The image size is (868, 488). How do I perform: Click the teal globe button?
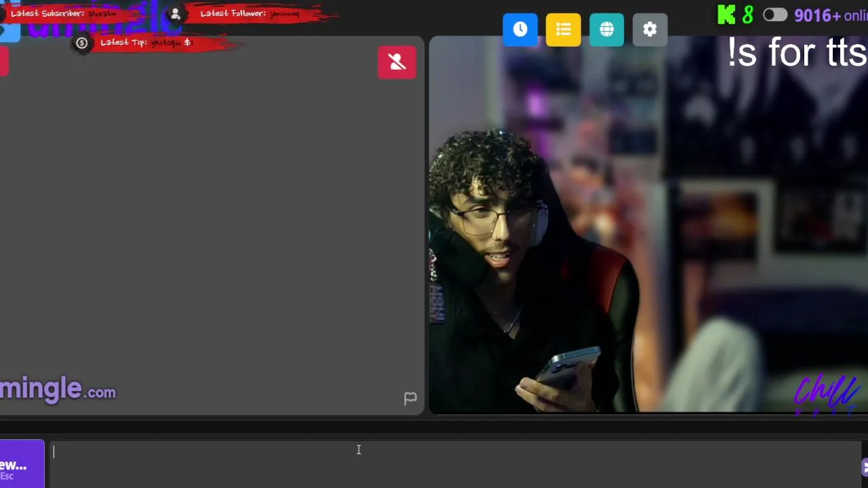pyautogui.click(x=607, y=29)
